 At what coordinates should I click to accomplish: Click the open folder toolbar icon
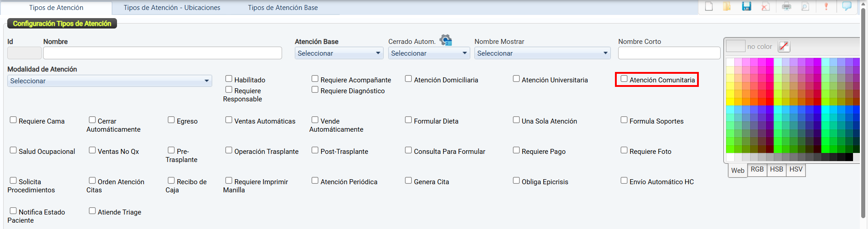pos(727,6)
